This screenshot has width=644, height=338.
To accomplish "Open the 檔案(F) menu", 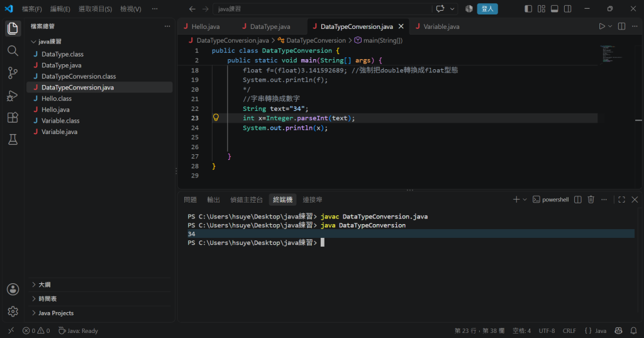I will (31, 9).
